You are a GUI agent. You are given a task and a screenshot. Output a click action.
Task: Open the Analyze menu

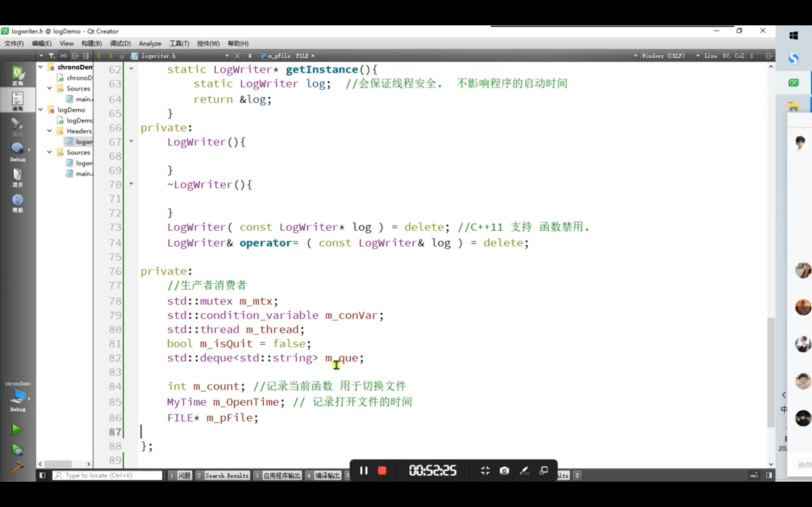[150, 43]
